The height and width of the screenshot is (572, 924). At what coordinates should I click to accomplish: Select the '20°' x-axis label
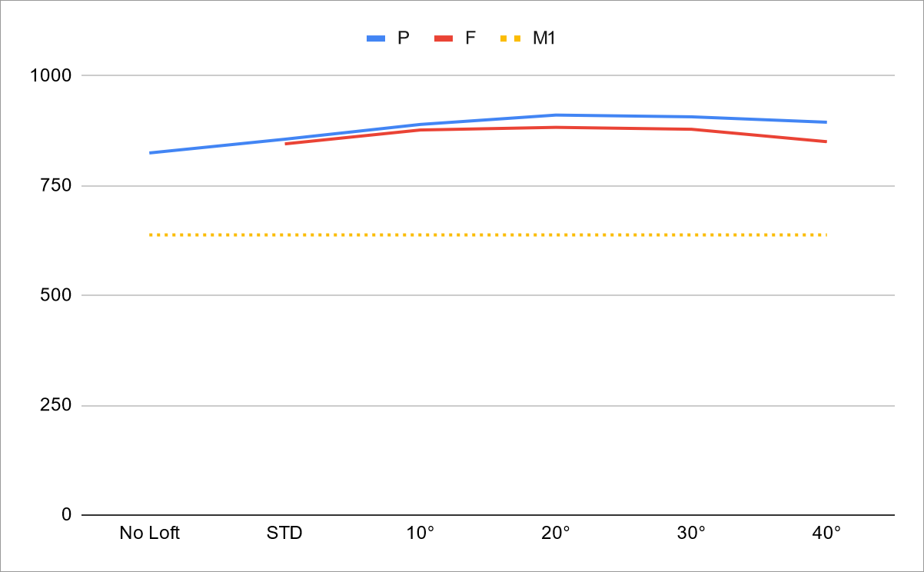(556, 533)
